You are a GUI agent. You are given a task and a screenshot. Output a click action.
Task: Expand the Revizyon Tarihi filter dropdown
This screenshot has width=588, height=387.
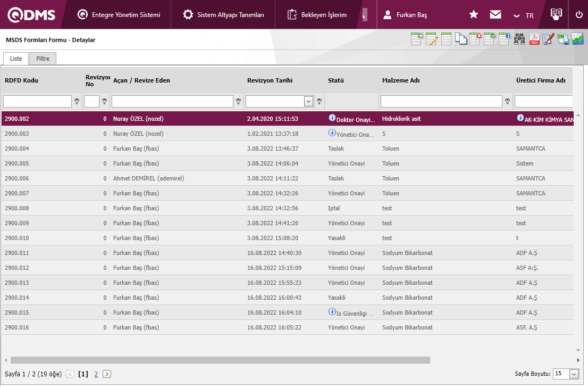pos(308,101)
